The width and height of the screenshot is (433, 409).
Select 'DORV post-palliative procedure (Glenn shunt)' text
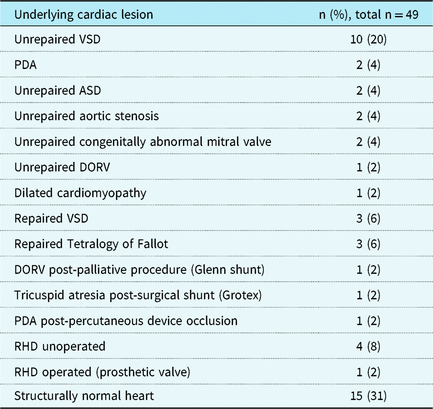pos(139,269)
